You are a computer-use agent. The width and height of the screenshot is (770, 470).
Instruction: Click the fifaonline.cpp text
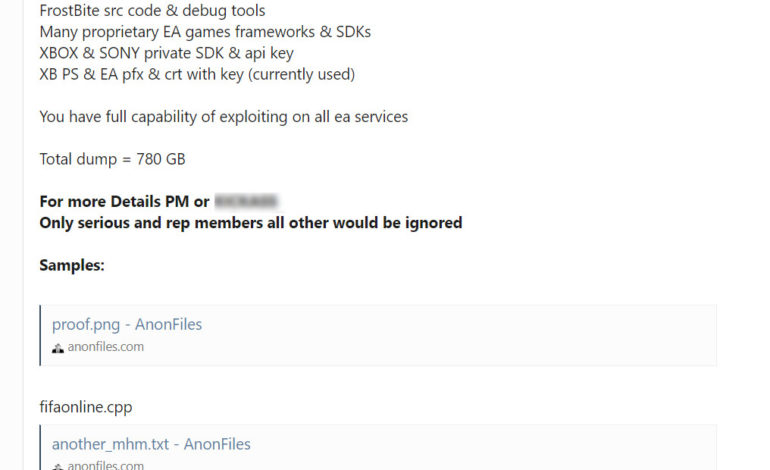point(86,407)
